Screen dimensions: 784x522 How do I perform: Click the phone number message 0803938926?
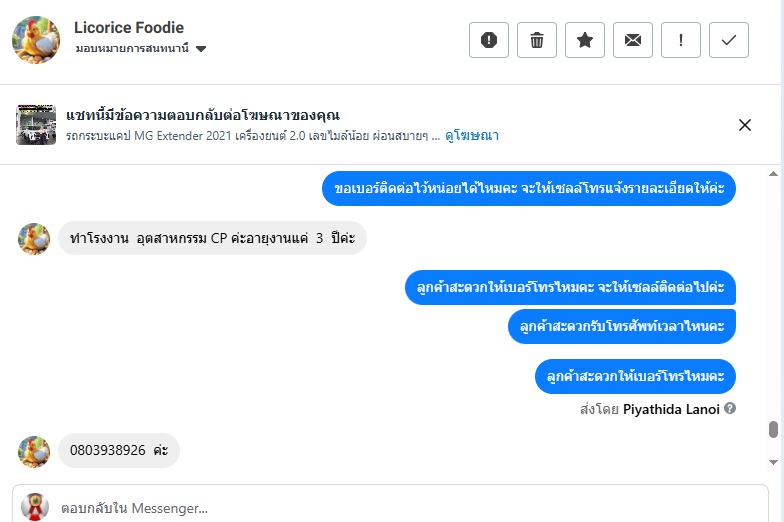[118, 450]
